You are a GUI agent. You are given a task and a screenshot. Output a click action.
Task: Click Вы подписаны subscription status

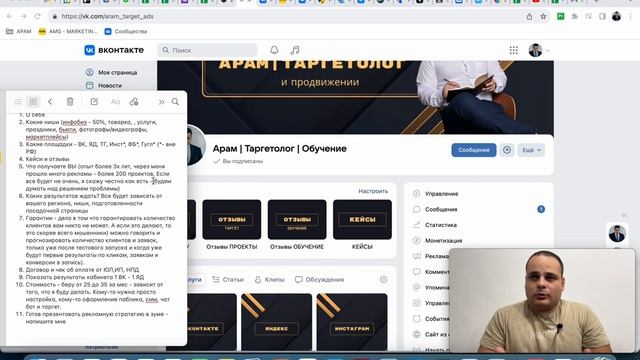238,161
